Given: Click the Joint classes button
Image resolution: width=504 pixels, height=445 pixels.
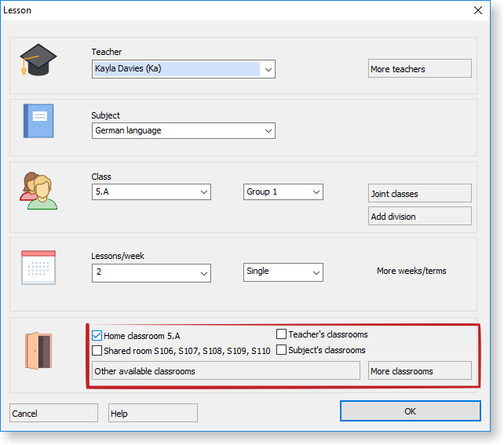Looking at the screenshot, I should (419, 194).
